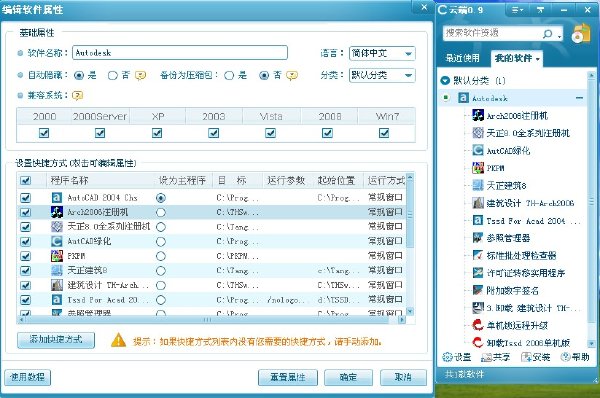The height and width of the screenshot is (398, 600).
Task: Select 否 for 备份为压缩包
Action: tap(264, 75)
